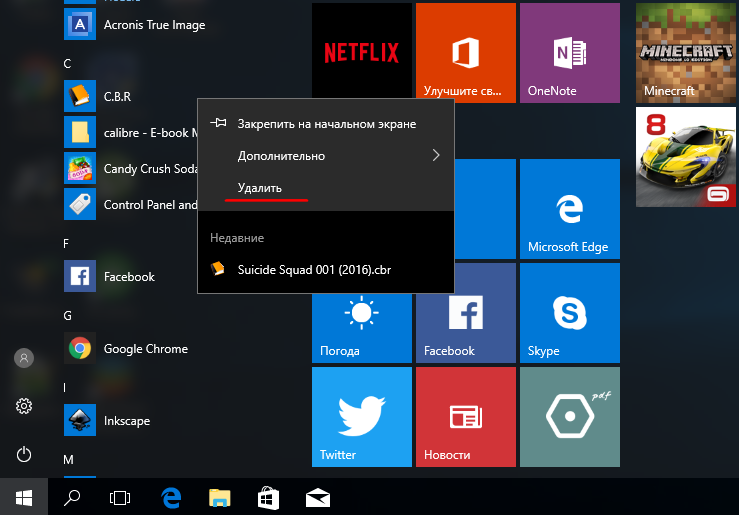Click the user account icon

point(24,358)
